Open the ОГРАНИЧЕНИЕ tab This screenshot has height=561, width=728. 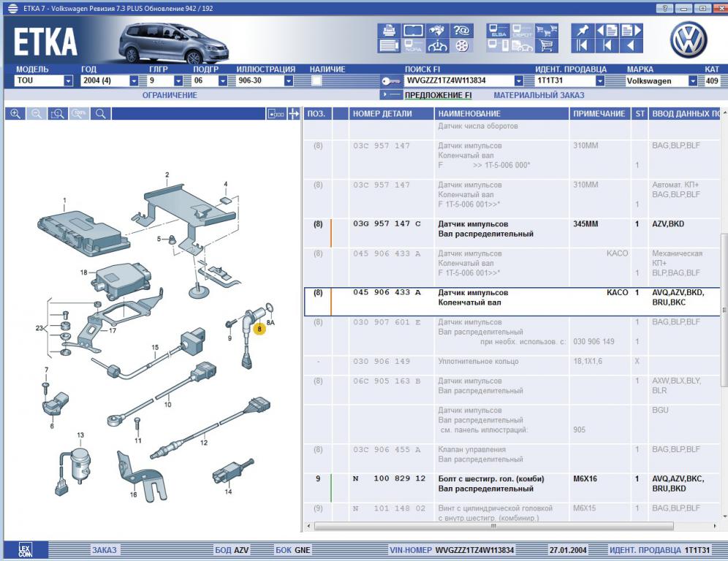[x=170, y=95]
